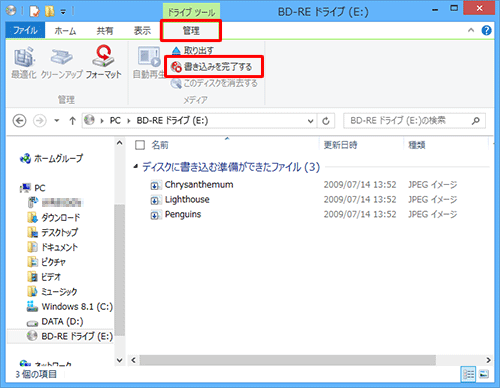Screen dimensions: 500x388
Task: Select the Penguins file
Action: pos(183,214)
